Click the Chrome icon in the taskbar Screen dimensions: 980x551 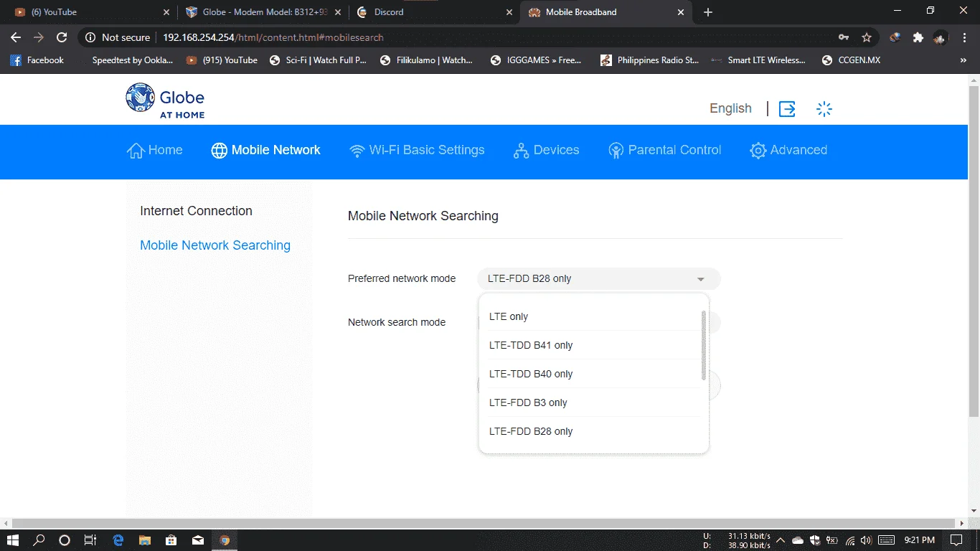click(225, 540)
